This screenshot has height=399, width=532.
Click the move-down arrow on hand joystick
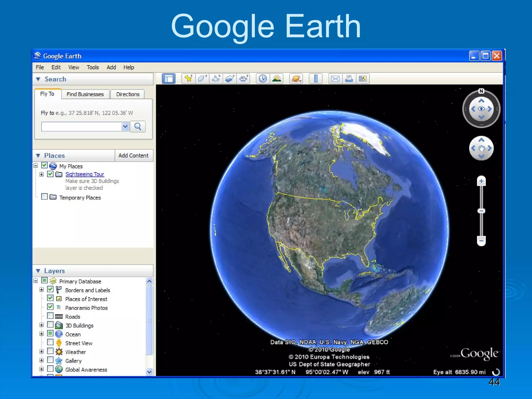tap(481, 156)
